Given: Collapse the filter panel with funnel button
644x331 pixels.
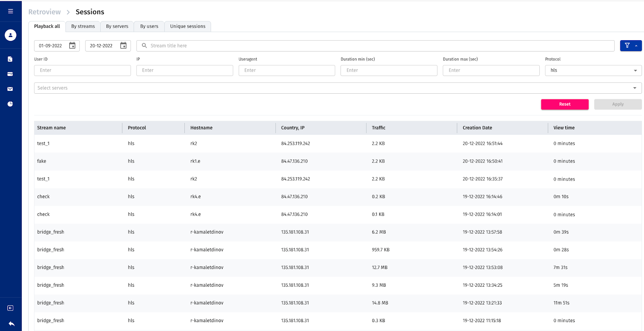Looking at the screenshot, I should tap(630, 46).
